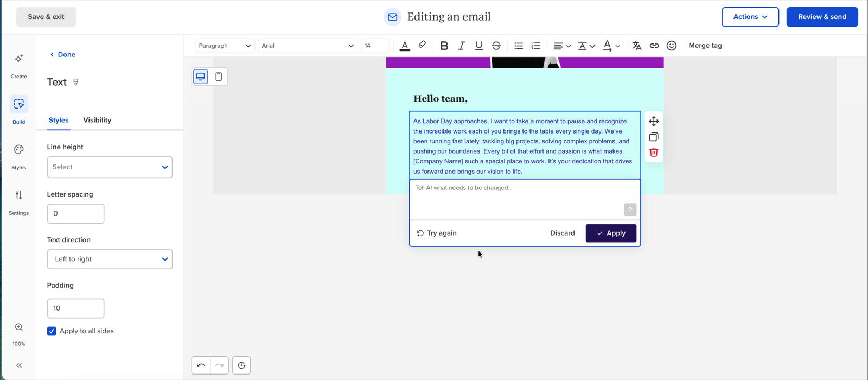Click the paint brush icon beside Text
Viewport: 868px width, 380px height.
click(x=76, y=82)
